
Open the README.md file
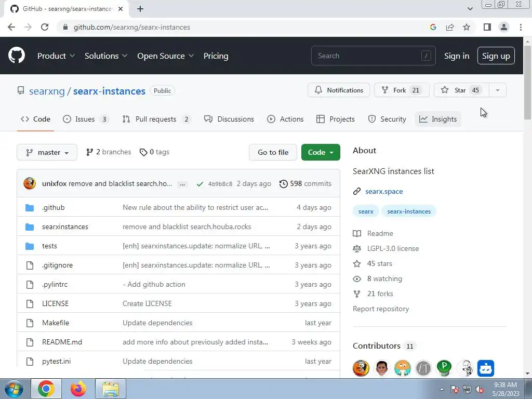click(62, 342)
